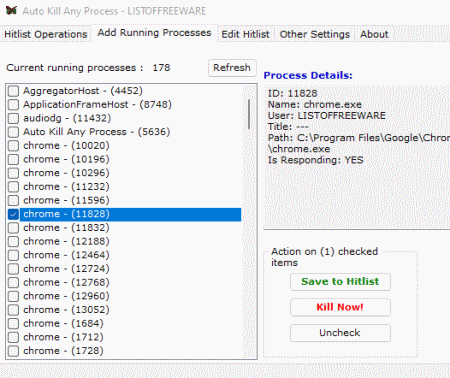Open the Edit Hitlist tab
The width and height of the screenshot is (450, 378).
[x=245, y=34]
